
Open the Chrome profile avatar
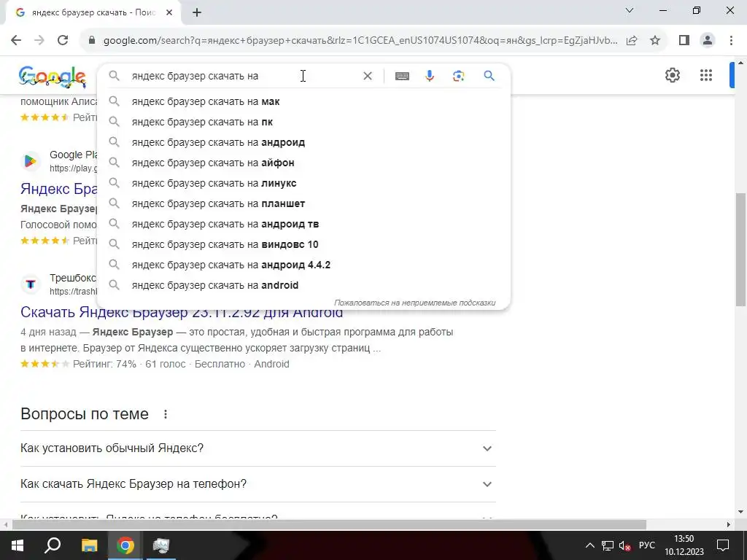(x=708, y=41)
